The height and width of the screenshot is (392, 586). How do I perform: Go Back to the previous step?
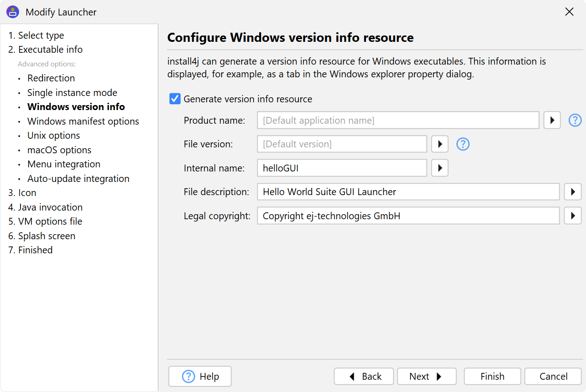tap(365, 377)
